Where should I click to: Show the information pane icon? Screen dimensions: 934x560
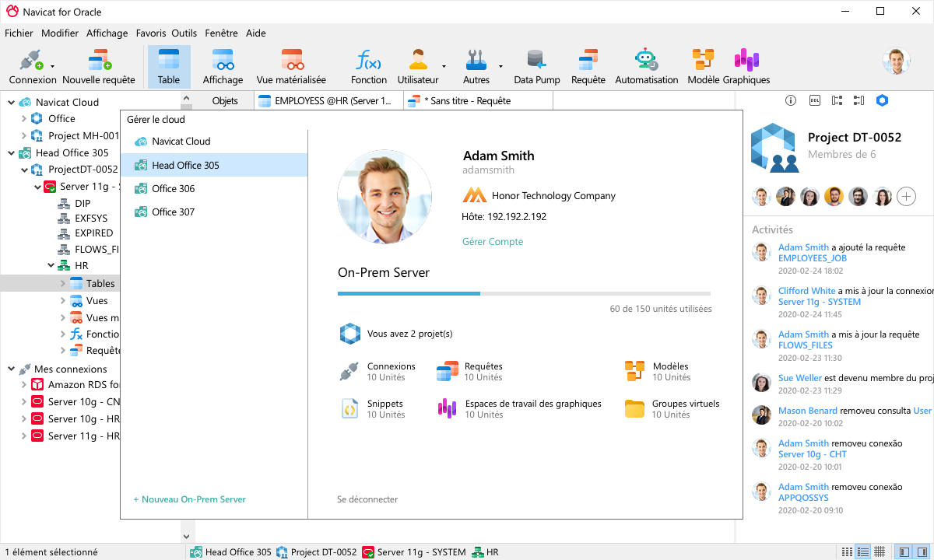click(x=791, y=100)
